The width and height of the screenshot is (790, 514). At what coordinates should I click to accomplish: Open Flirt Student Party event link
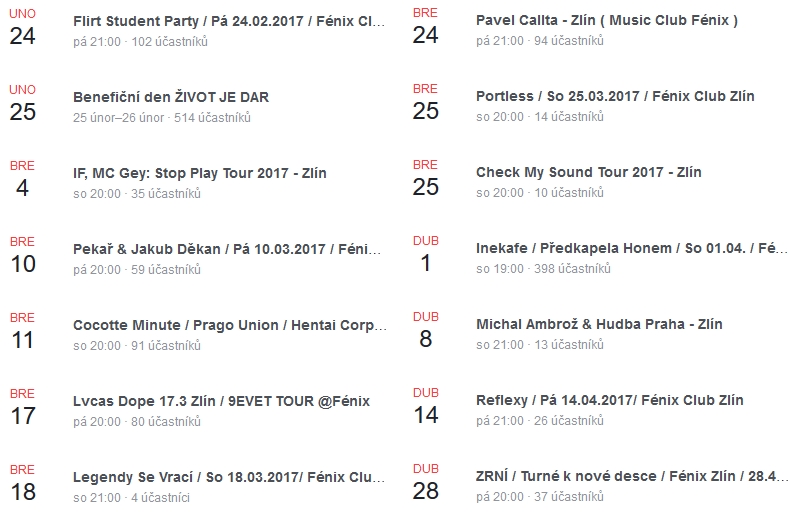[x=229, y=21]
